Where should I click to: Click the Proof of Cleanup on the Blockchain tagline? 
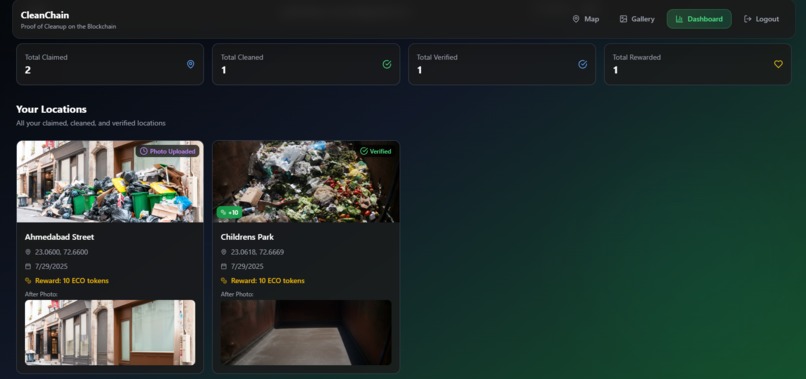(68, 26)
